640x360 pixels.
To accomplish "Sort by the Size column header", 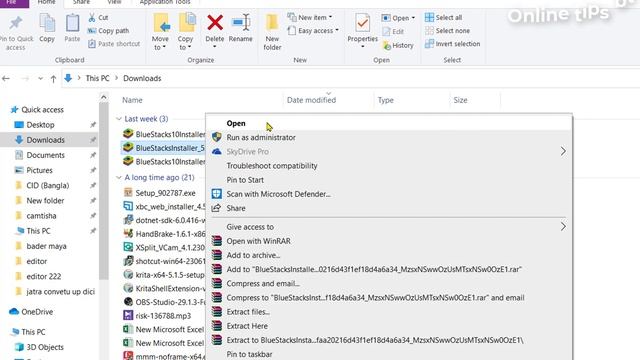I will coord(460,100).
